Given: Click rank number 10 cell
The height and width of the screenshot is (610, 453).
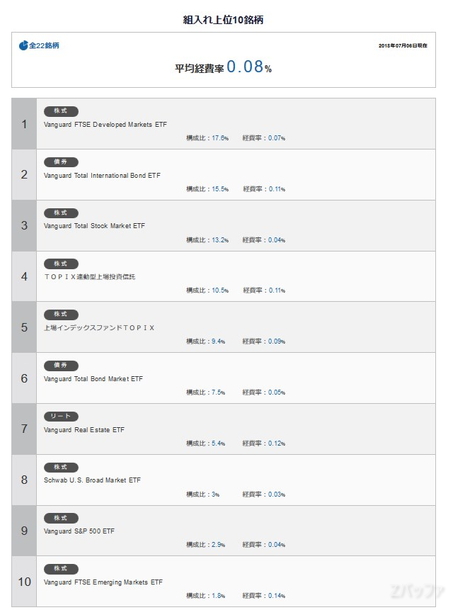Looking at the screenshot, I should coord(24,582).
